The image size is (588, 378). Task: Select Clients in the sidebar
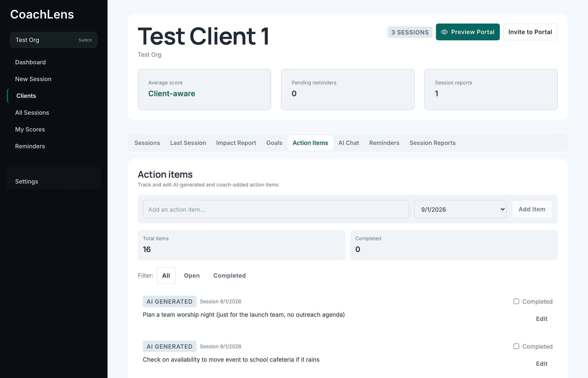point(26,96)
